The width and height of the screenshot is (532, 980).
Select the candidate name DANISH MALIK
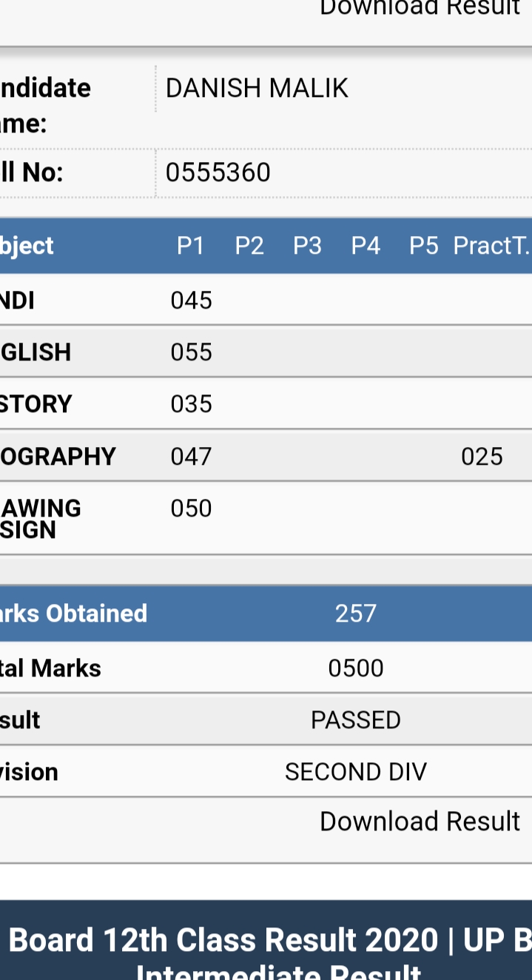click(257, 89)
